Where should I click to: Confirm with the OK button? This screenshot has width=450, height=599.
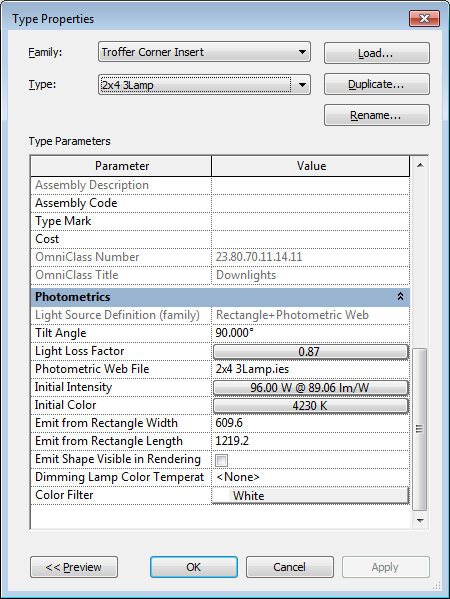[194, 567]
